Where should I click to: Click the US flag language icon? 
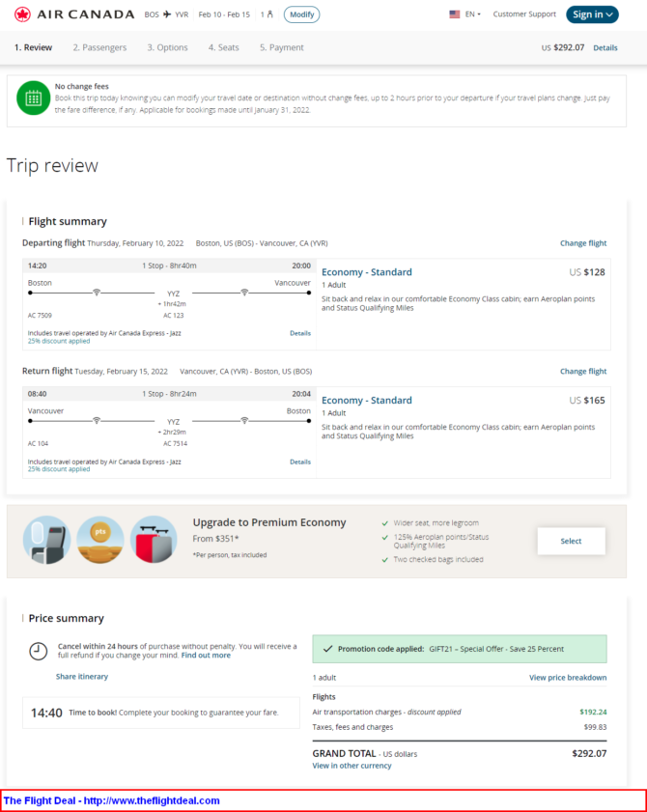coord(455,14)
